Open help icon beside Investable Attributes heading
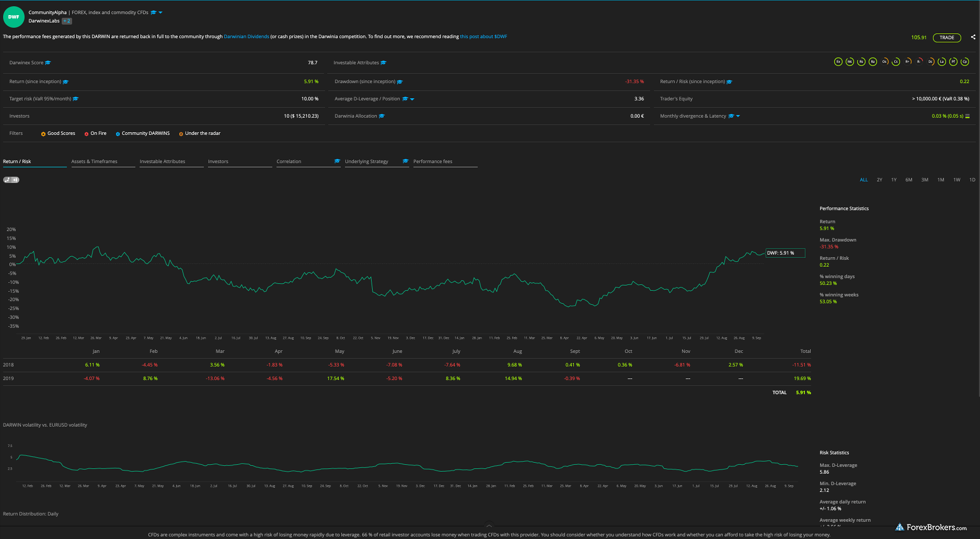 pos(384,63)
